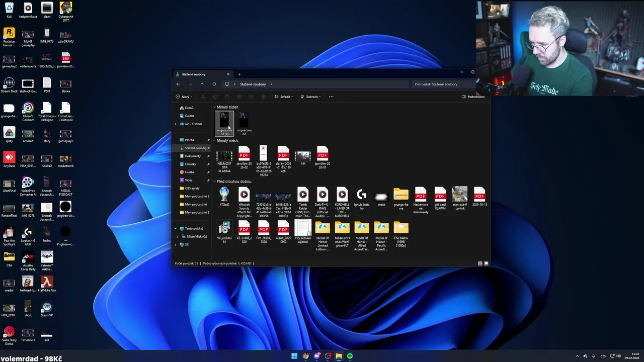
Task: Expand the Síť network node
Action: click(x=176, y=244)
